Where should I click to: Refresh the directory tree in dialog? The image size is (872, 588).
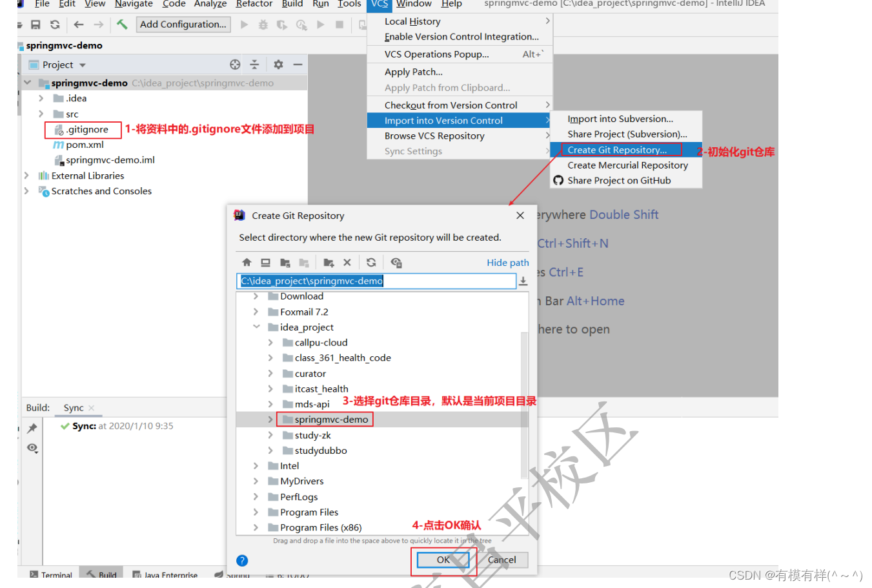371,263
